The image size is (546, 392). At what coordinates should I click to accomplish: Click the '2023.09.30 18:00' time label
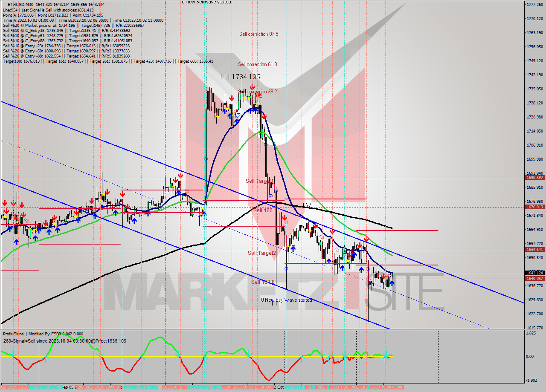click(x=102, y=387)
